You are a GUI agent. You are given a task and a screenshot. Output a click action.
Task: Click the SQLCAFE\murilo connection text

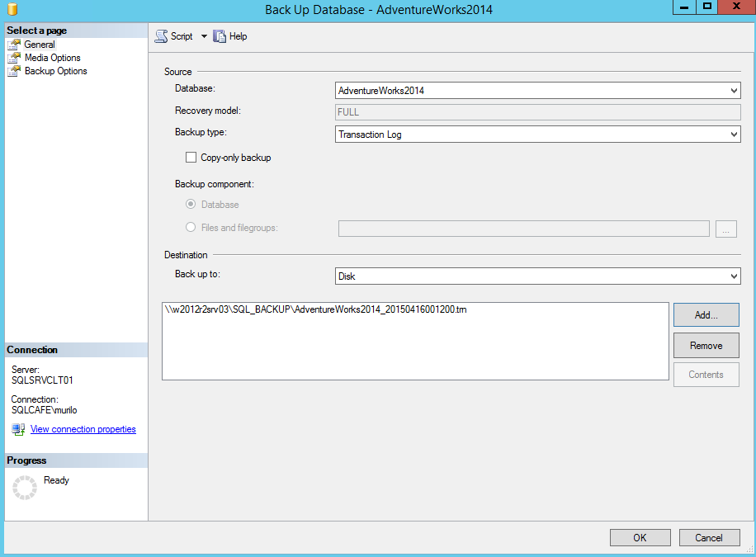coord(45,410)
